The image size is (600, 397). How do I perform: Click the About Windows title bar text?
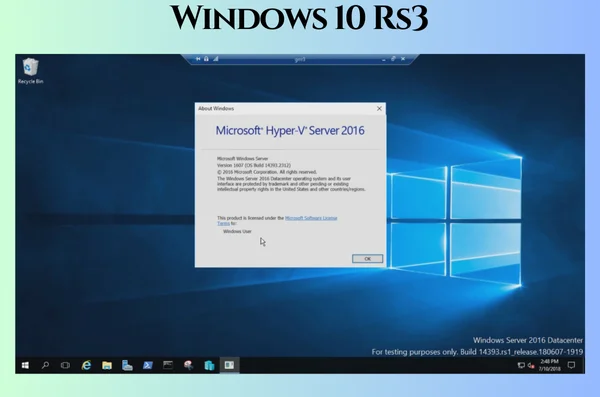coord(216,109)
